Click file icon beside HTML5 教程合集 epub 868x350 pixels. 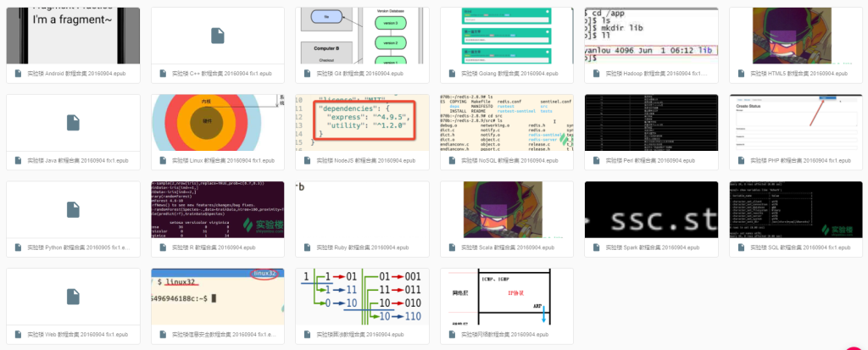point(741,73)
